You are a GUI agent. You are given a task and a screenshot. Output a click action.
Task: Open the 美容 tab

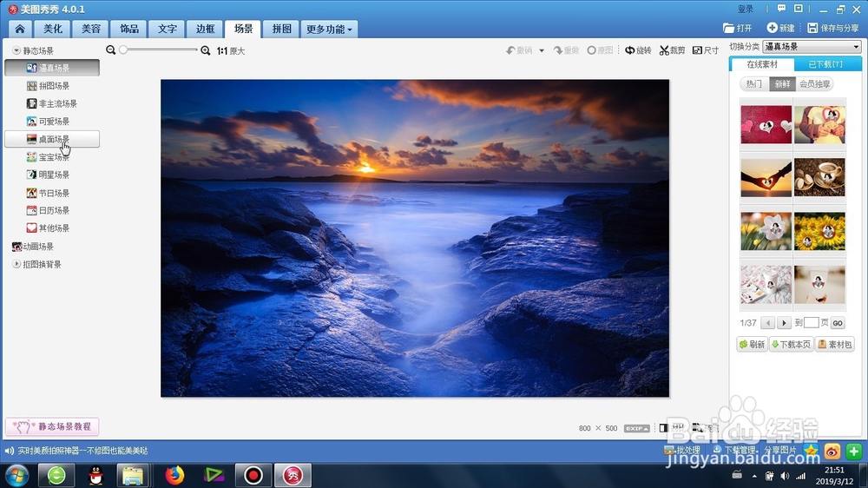tap(91, 29)
